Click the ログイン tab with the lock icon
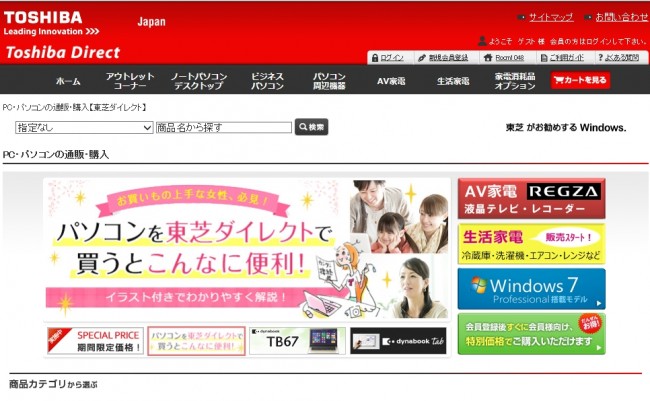 390,58
